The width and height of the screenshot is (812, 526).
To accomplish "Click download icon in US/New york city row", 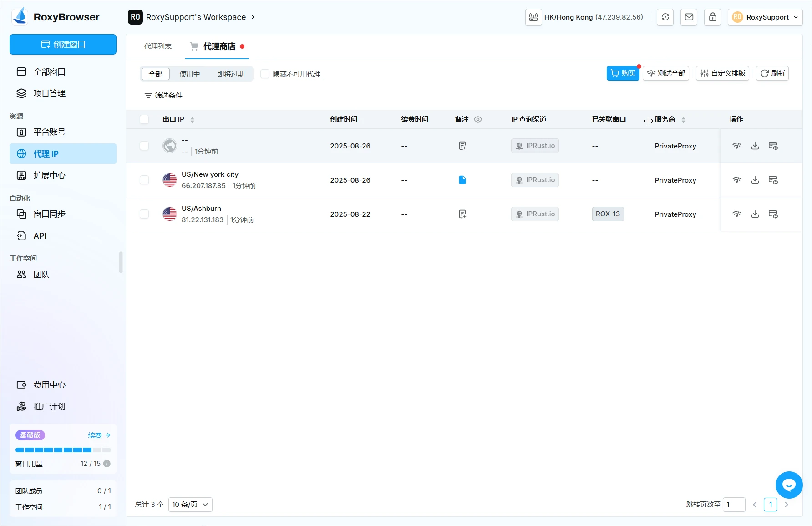I will coord(755,180).
